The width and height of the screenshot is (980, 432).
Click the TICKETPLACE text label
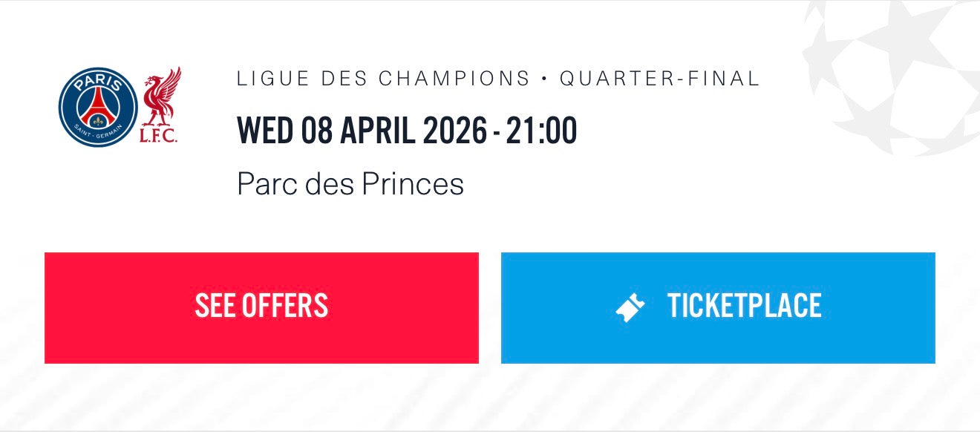coord(744,307)
